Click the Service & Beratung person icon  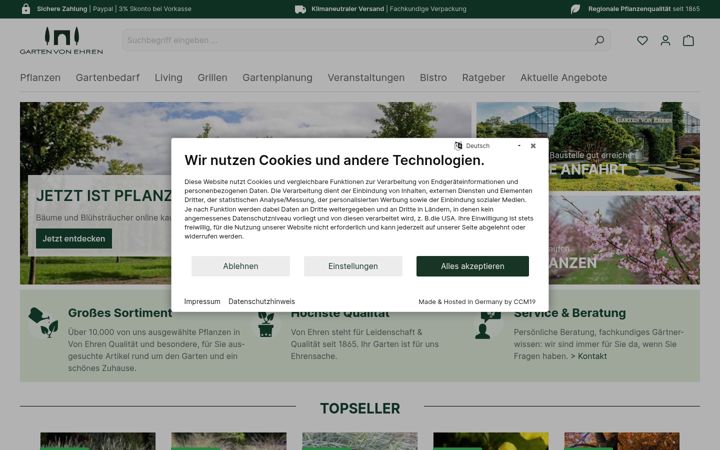[488, 325]
